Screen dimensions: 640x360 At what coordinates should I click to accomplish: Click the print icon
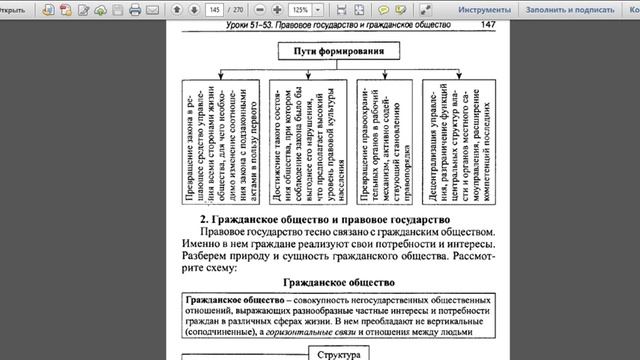(x=135, y=10)
